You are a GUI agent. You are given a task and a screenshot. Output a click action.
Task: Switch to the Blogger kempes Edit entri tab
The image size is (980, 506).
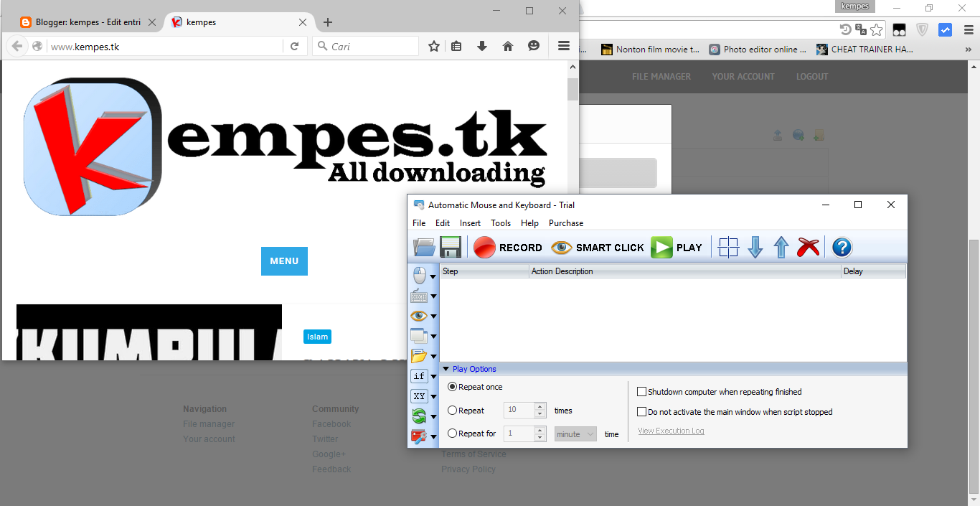pyautogui.click(x=89, y=22)
